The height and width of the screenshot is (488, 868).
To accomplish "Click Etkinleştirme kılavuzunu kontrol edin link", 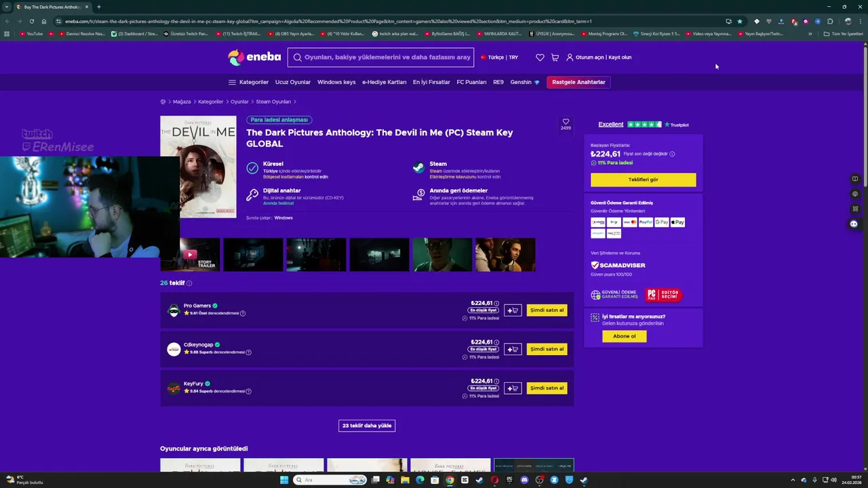I will tap(465, 177).
